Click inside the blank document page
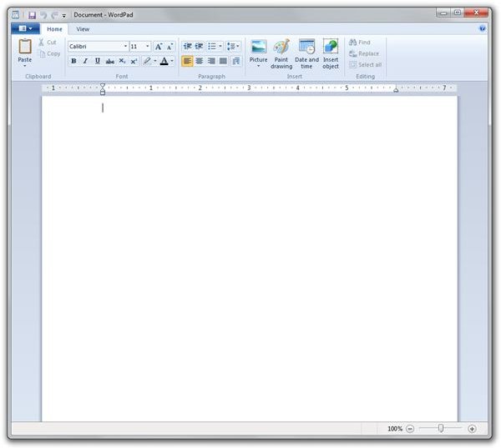 [x=250, y=259]
